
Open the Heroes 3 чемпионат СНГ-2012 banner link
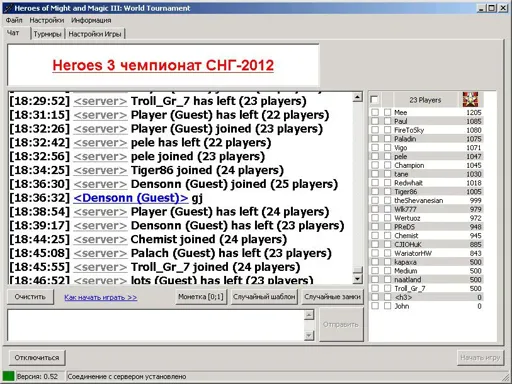pyautogui.click(x=163, y=65)
